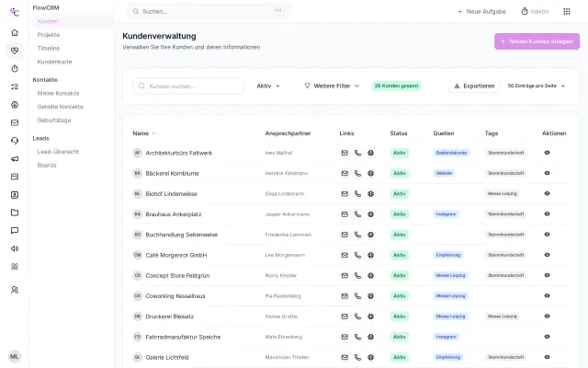This screenshot has height=368, width=588.
Task: Open the Aktiv status filter dropdown
Action: click(x=268, y=86)
